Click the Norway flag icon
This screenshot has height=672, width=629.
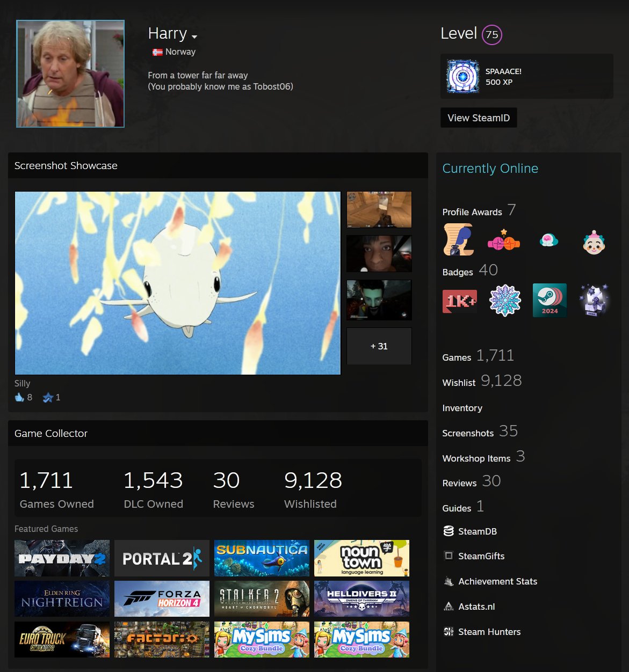point(157,52)
